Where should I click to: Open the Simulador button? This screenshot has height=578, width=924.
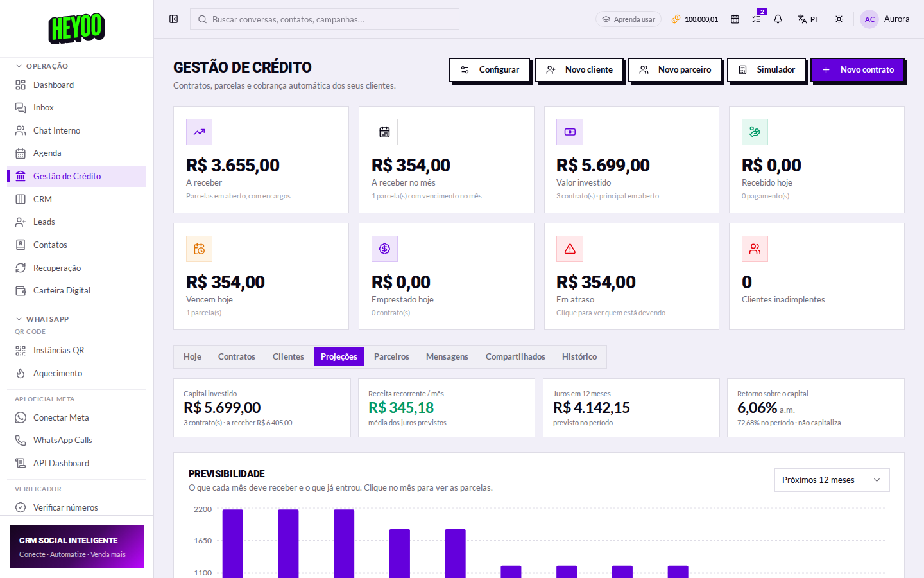coord(766,69)
